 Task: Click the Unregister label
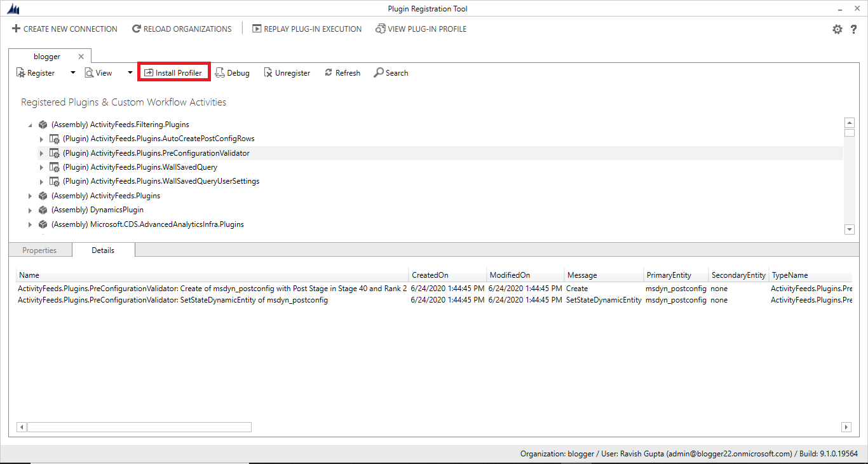(x=293, y=73)
